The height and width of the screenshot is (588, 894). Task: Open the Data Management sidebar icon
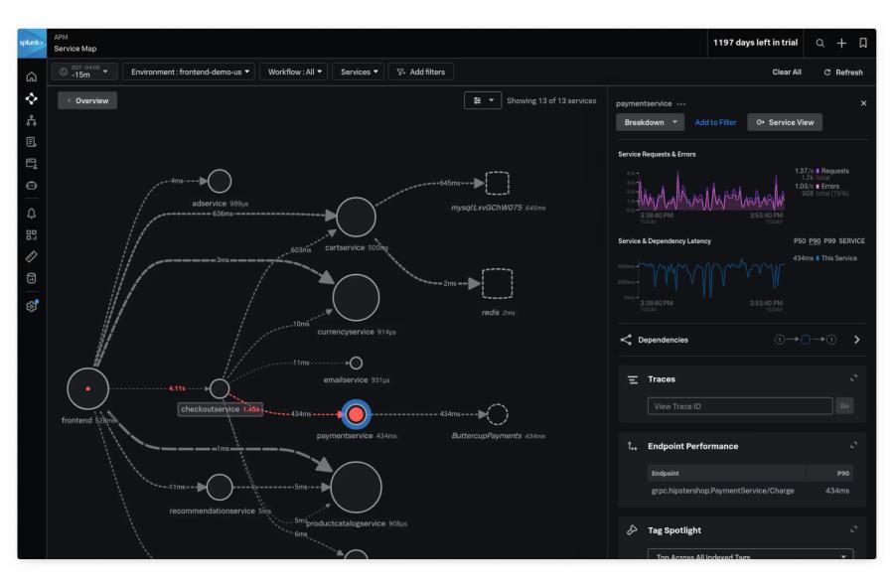click(x=32, y=278)
